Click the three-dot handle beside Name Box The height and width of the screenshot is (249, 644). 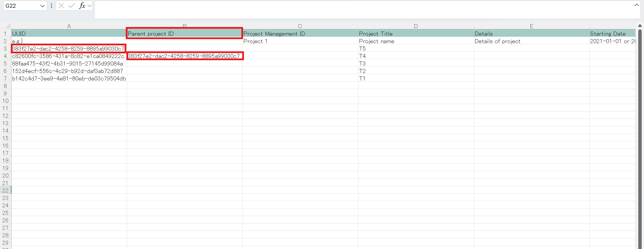[x=51, y=6]
